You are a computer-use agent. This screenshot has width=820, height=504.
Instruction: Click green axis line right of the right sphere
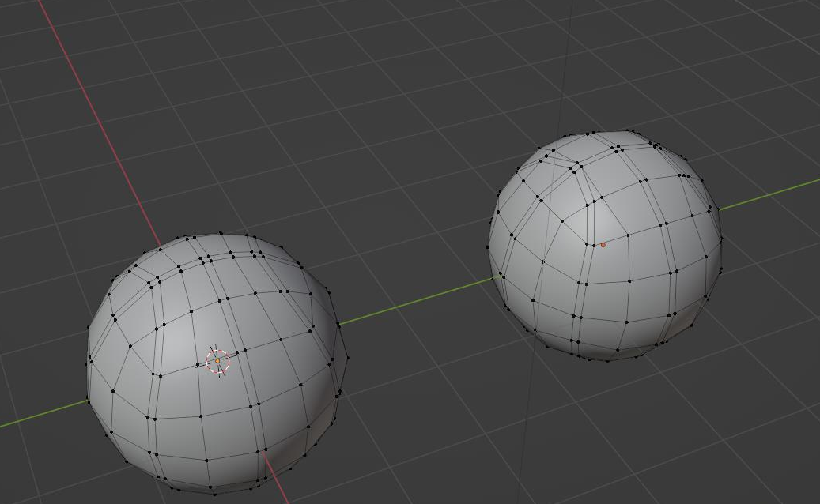point(771,194)
